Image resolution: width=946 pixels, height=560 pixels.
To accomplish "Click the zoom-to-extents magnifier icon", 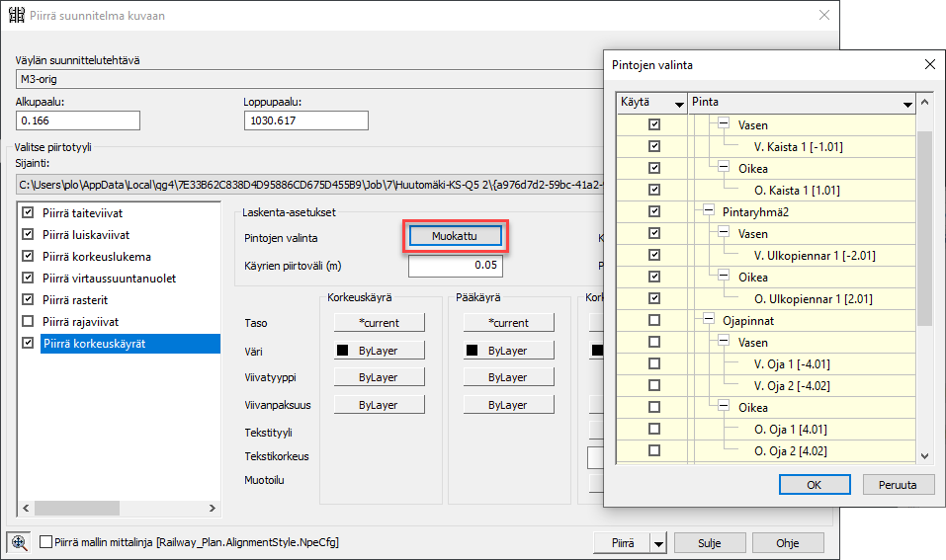I will coord(19,542).
